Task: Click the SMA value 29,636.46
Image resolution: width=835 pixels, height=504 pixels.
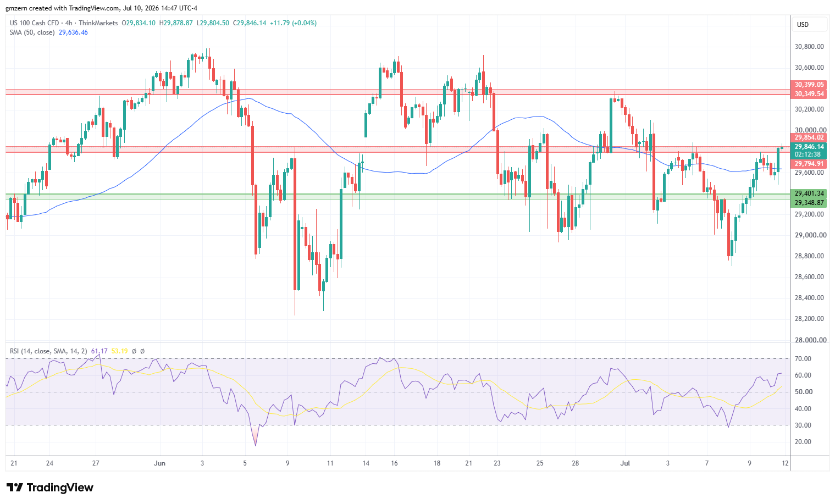Action: point(73,32)
